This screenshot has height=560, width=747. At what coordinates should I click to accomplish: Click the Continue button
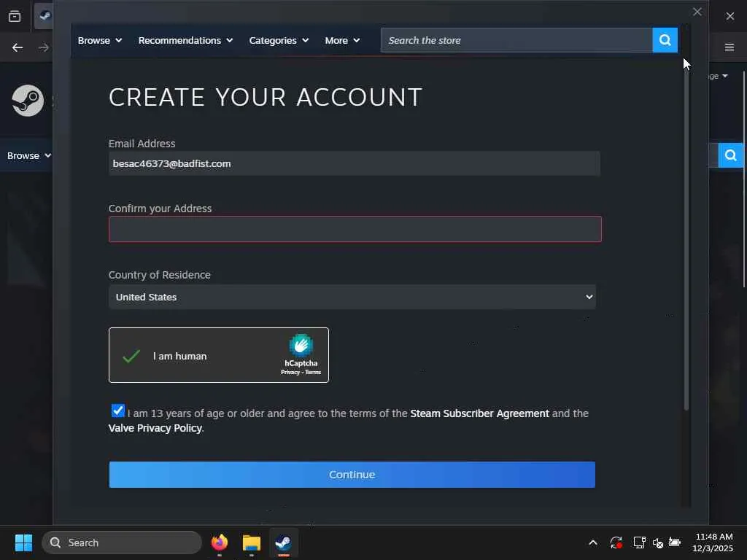click(352, 474)
